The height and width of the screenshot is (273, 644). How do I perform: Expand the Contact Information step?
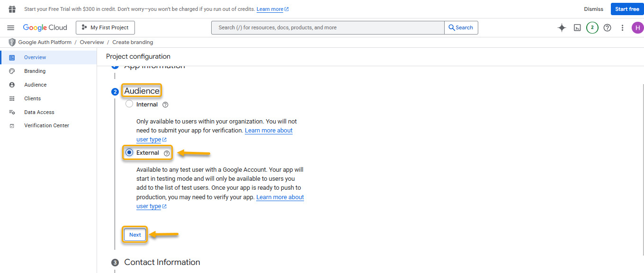click(162, 262)
